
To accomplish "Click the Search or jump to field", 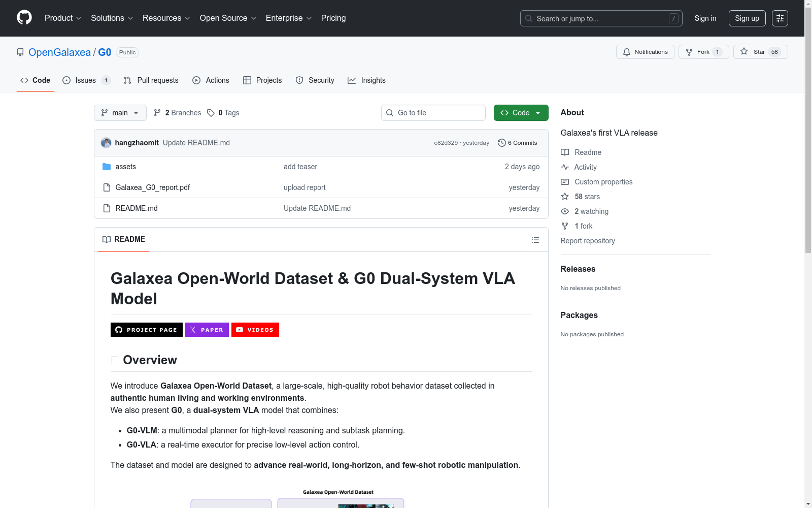I will point(601,18).
